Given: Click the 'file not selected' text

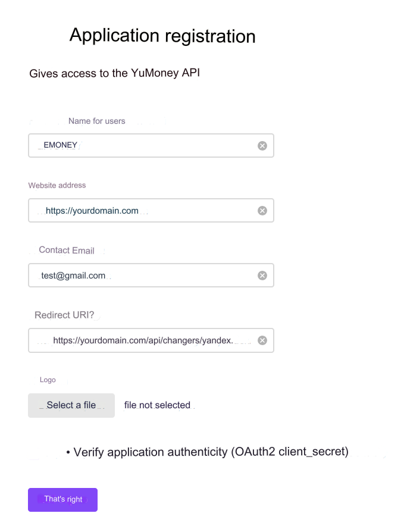Looking at the screenshot, I should click(x=157, y=405).
